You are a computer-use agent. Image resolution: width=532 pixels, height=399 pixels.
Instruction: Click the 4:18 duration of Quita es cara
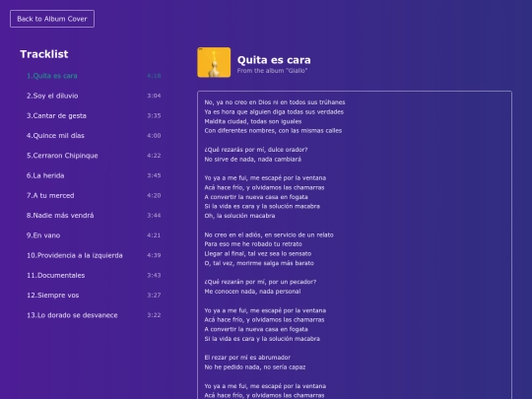(154, 76)
